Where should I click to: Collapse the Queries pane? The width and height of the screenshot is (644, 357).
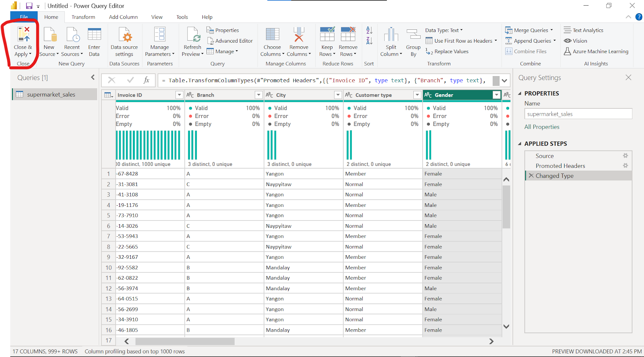coord(93,77)
